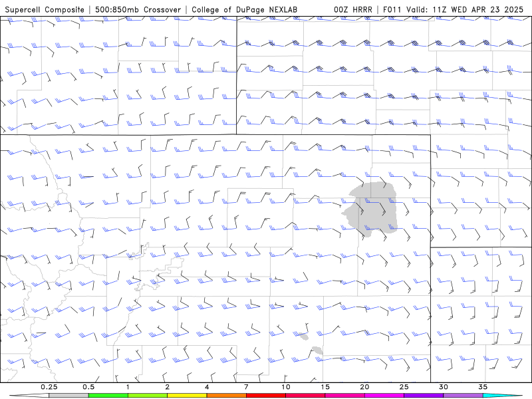The height and width of the screenshot is (399, 532).
Task: Click the "15" scale value
Action: tap(325, 387)
